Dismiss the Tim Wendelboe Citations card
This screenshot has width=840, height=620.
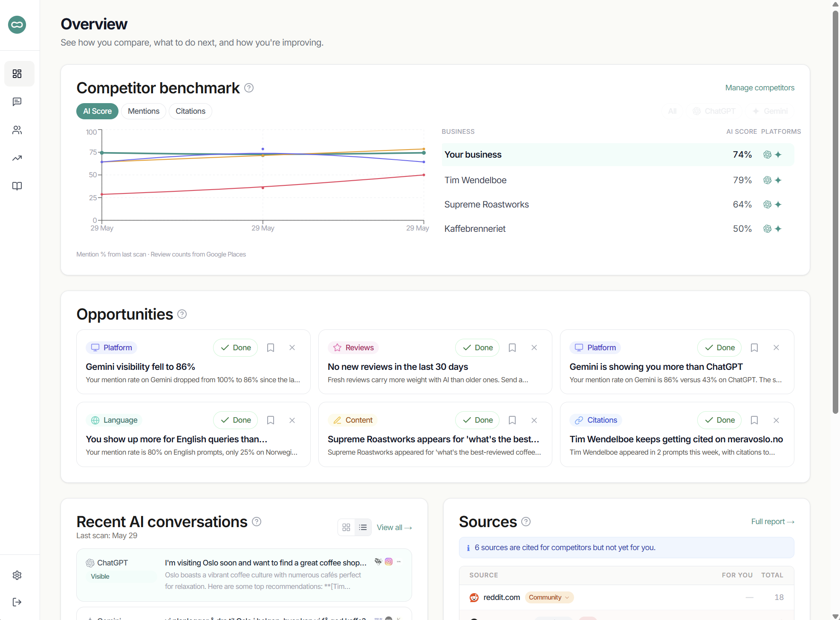[776, 420]
